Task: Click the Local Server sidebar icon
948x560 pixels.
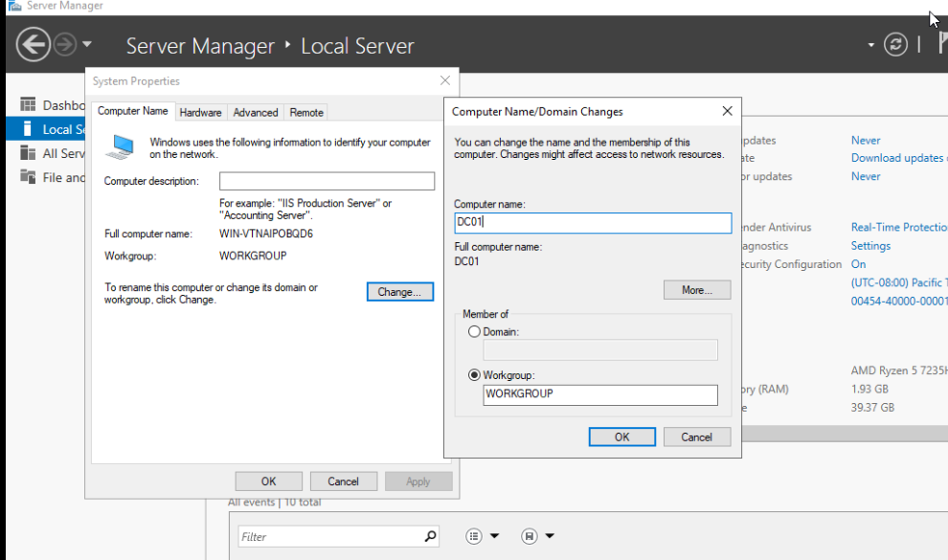Action: coord(28,129)
